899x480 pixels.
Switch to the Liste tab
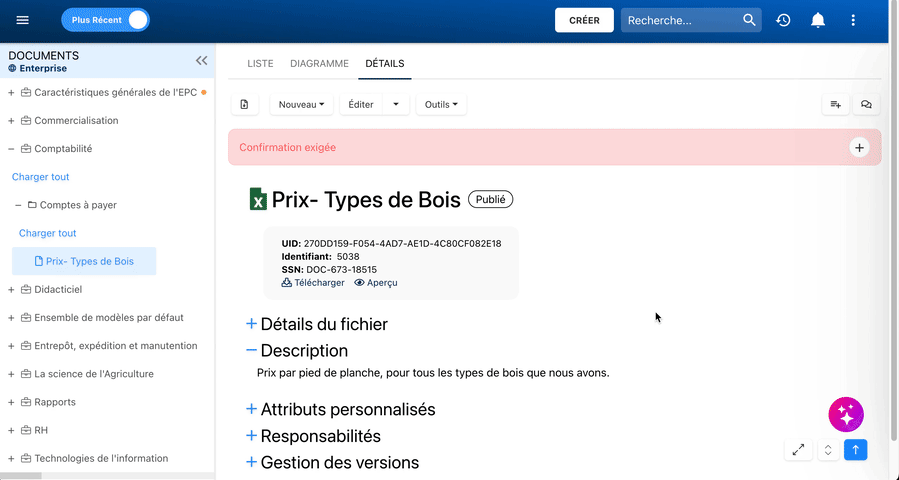pos(260,63)
